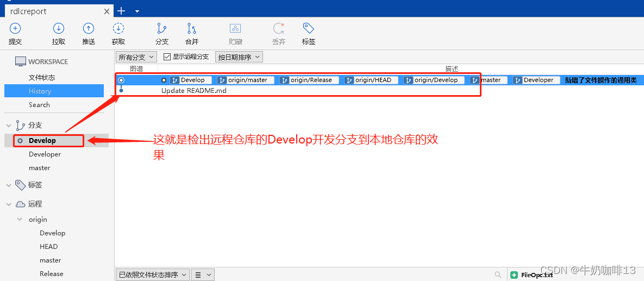Select remote master under origin

point(51,260)
